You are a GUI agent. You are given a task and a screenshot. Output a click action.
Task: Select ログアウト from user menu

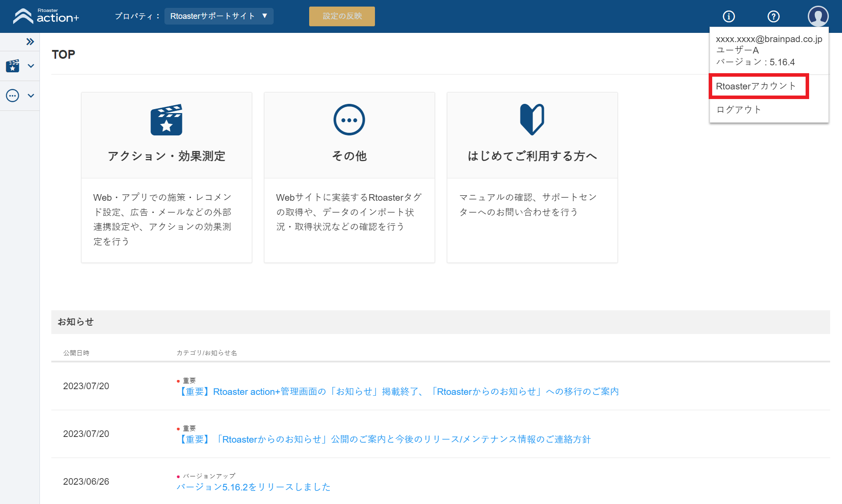click(x=739, y=110)
